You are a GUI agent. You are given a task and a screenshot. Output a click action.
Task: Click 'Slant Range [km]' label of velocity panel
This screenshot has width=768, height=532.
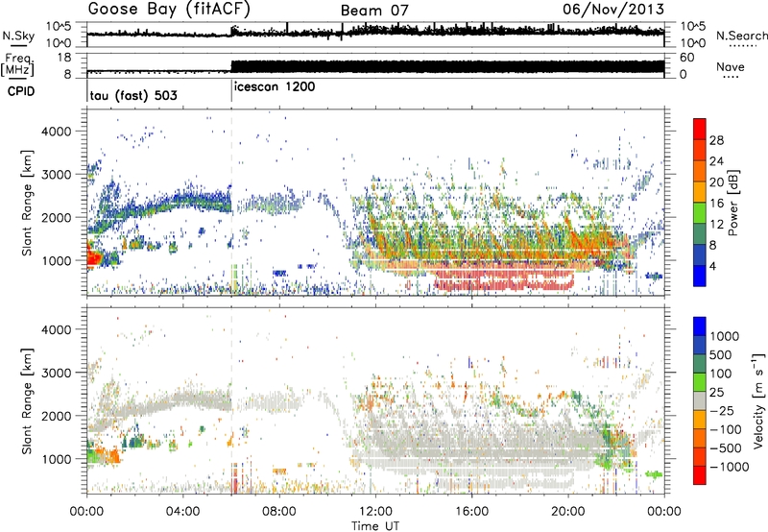(27, 400)
